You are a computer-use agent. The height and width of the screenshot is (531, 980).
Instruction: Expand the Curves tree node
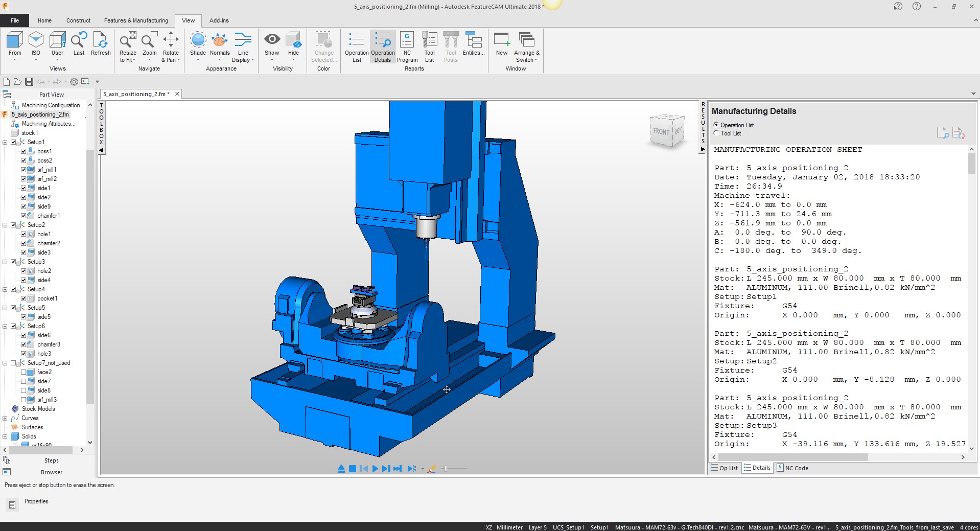(x=5, y=418)
